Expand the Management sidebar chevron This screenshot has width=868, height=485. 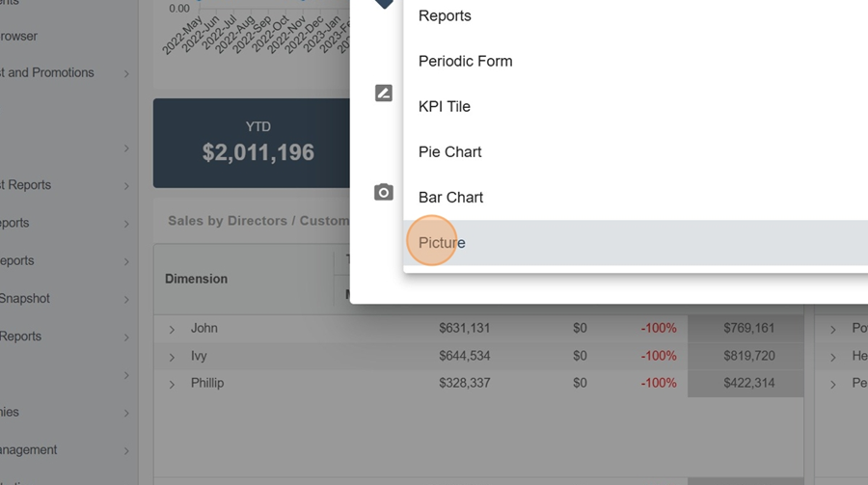click(126, 451)
